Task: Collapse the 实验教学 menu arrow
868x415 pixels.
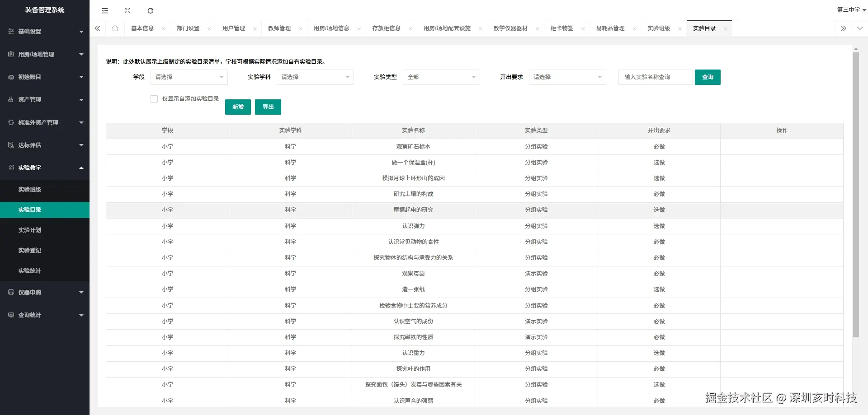Action: (x=81, y=168)
